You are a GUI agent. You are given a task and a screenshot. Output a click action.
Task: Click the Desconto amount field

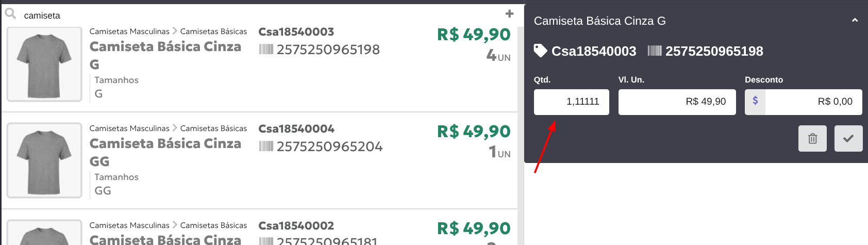pyautogui.click(x=813, y=102)
